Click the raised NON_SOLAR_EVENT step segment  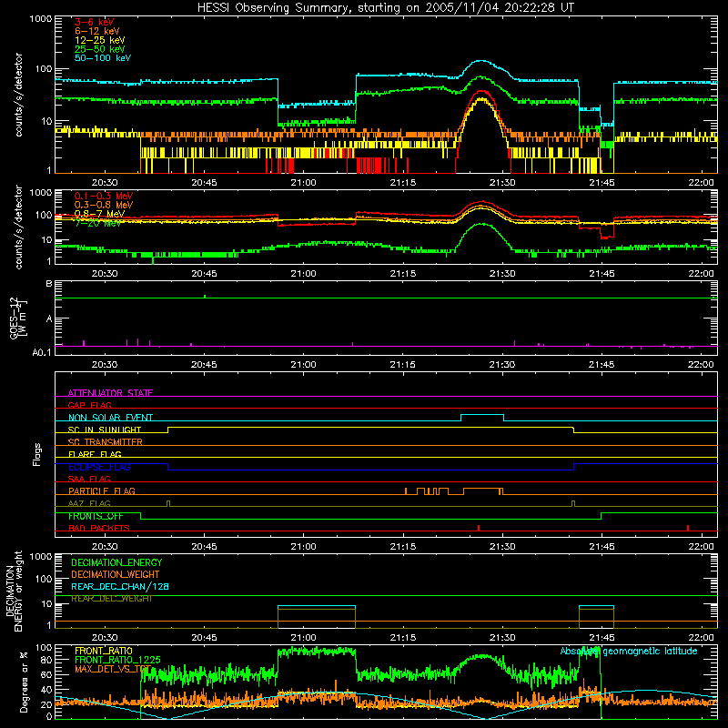click(x=482, y=415)
